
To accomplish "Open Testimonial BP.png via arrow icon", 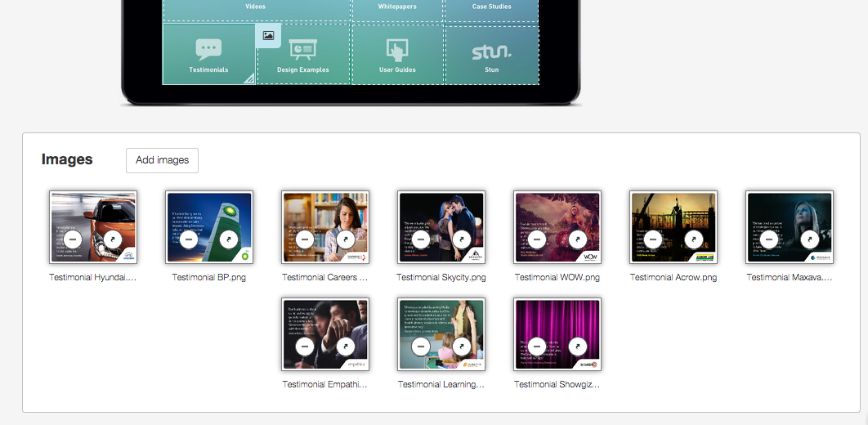I will coord(230,239).
